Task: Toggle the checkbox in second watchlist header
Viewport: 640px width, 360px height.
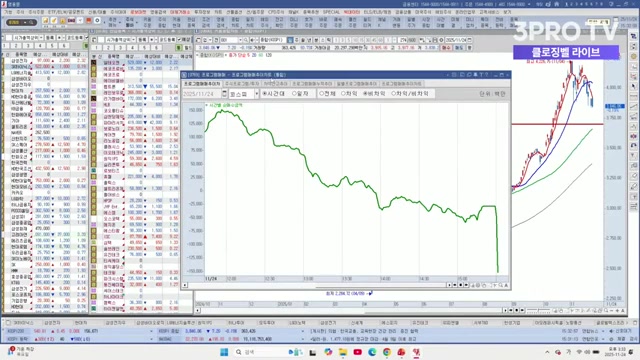Action: 179,40
